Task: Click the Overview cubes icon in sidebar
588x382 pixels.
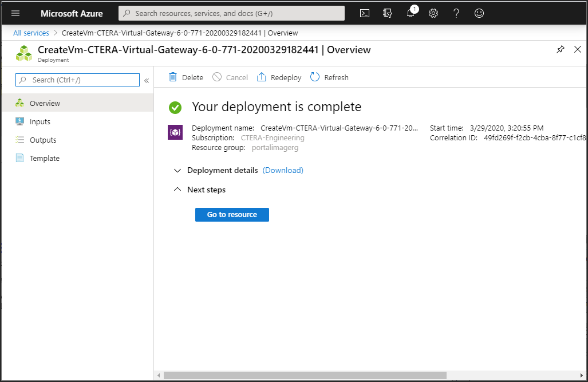Action: click(x=19, y=103)
